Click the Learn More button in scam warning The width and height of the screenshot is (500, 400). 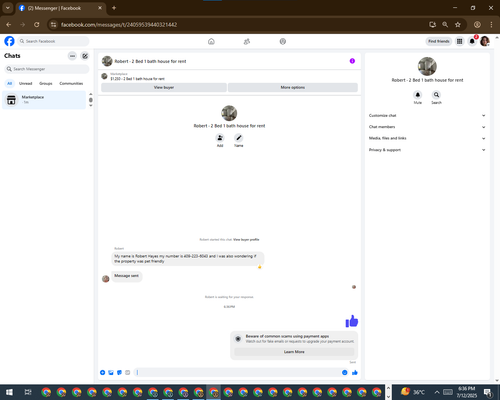point(294,352)
